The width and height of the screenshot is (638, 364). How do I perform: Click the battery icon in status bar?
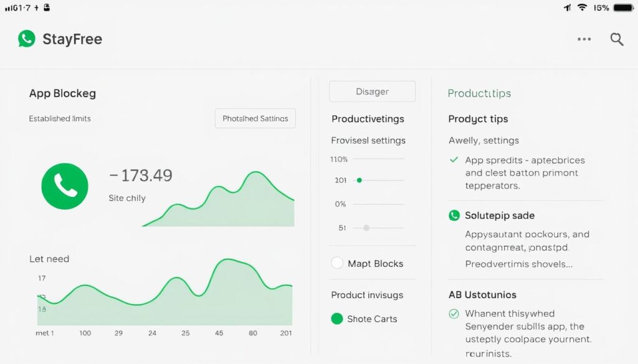[x=623, y=7]
